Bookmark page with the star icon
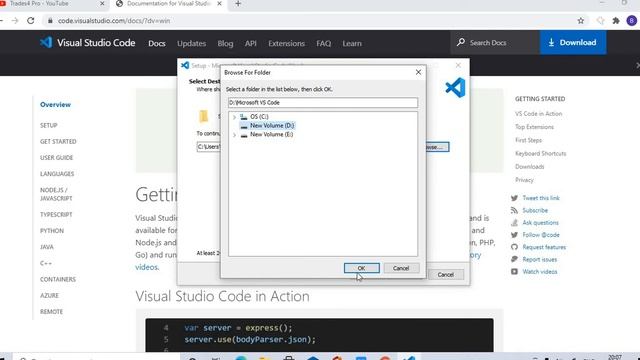 click(580, 20)
